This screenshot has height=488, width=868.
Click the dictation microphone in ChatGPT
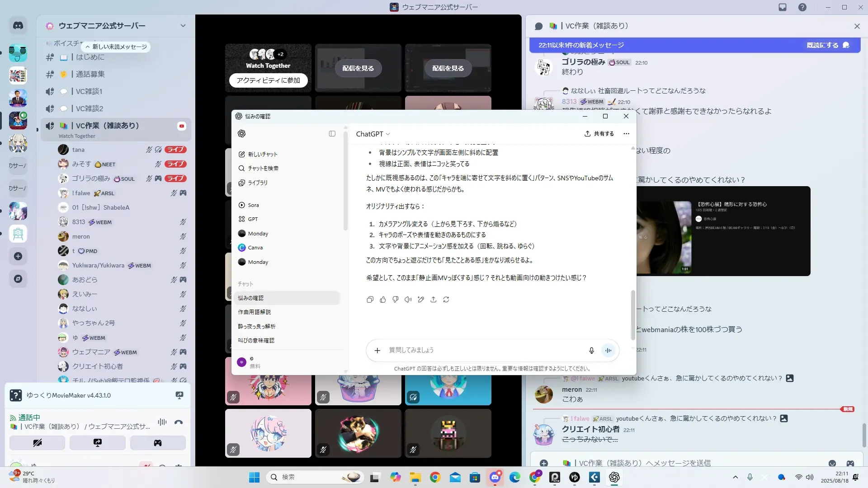tap(591, 350)
